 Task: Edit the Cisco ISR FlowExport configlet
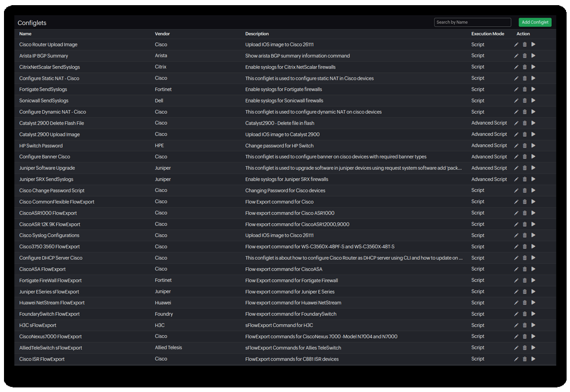pyautogui.click(x=516, y=360)
